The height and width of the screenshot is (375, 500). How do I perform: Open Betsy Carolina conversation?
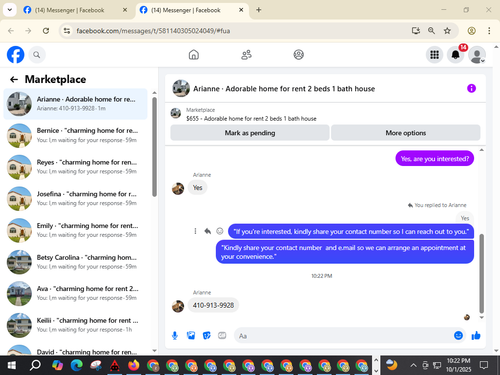pyautogui.click(x=75, y=262)
